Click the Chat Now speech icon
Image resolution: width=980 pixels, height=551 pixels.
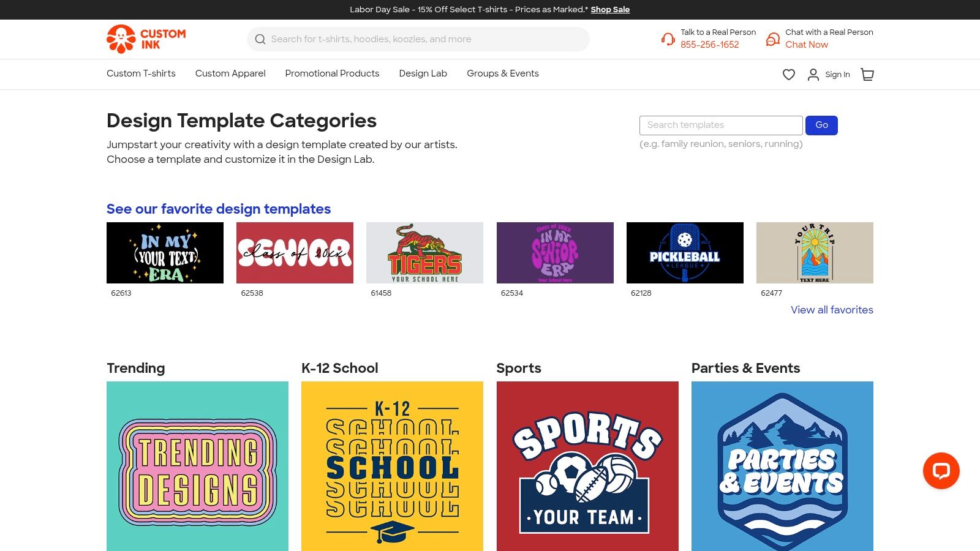pos(773,39)
